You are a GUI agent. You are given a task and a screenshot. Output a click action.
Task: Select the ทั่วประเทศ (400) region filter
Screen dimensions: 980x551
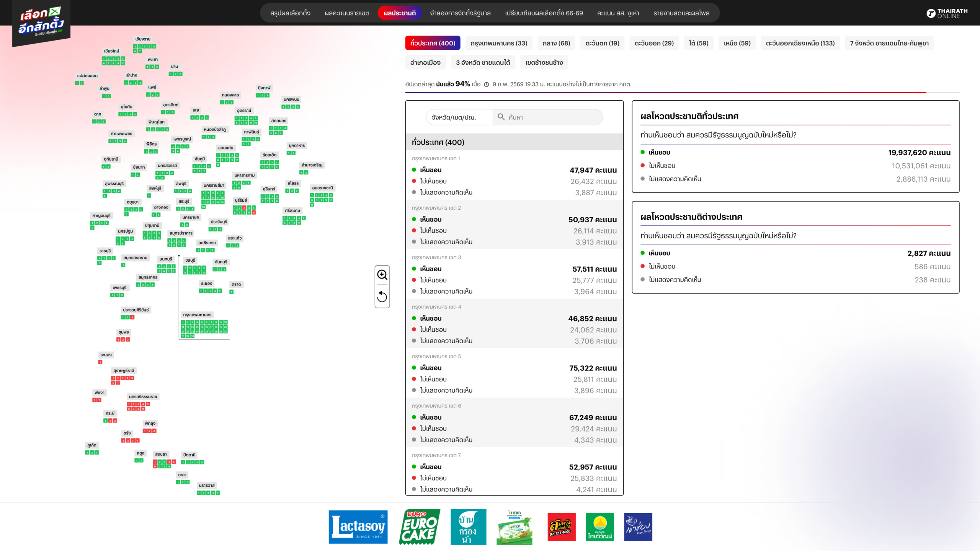pyautogui.click(x=433, y=43)
